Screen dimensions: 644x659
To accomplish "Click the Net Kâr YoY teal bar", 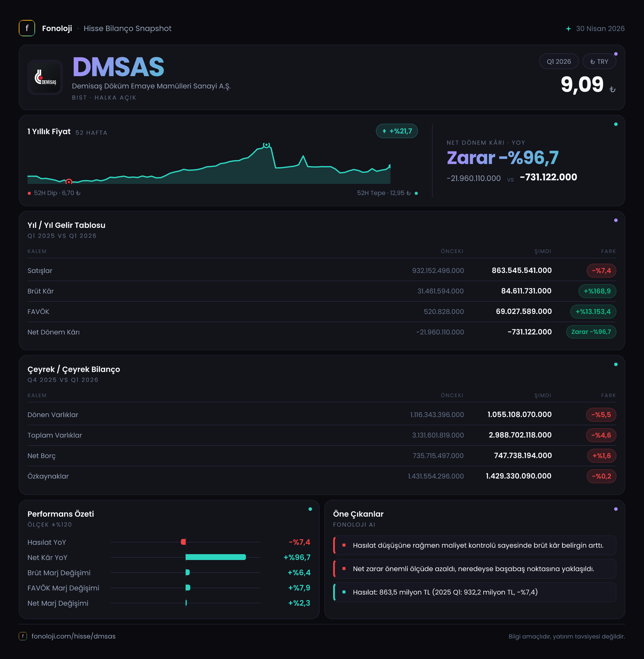I will coord(216,557).
